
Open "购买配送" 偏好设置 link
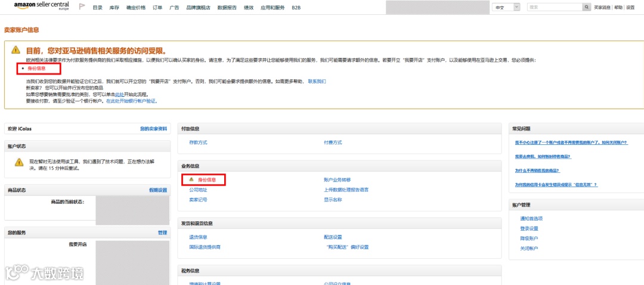347,247
